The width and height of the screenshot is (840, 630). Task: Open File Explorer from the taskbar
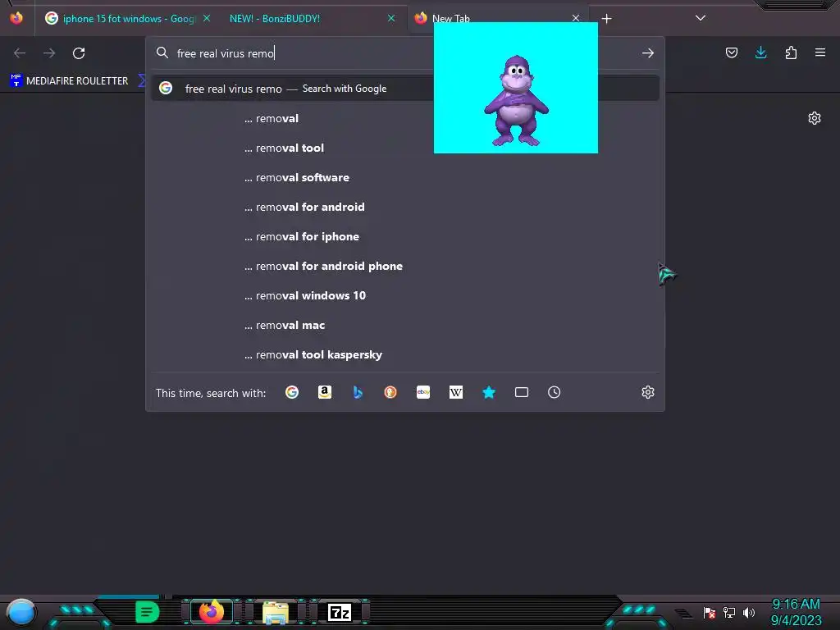pyautogui.click(x=276, y=612)
